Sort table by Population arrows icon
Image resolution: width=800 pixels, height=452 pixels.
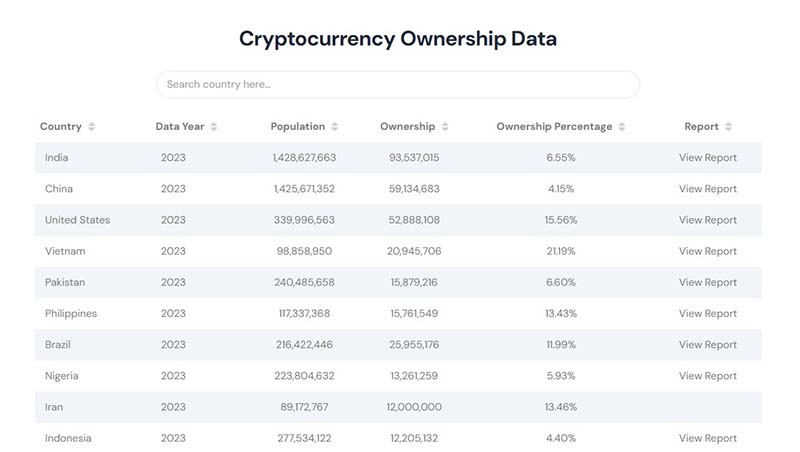[x=335, y=127]
